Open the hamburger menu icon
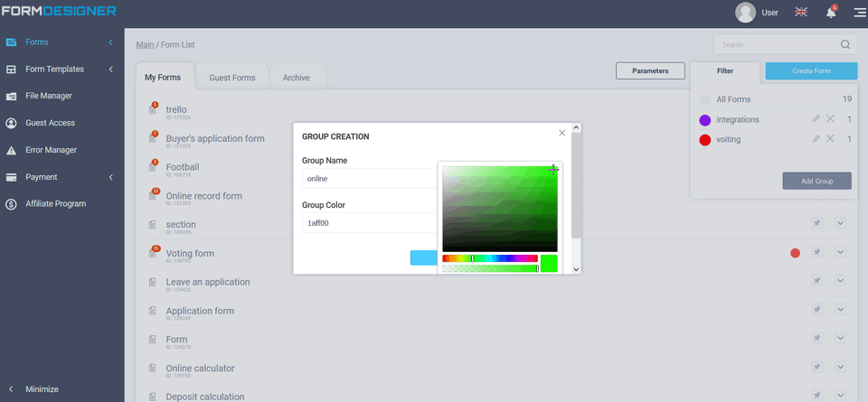The width and height of the screenshot is (868, 402). pos(860,12)
